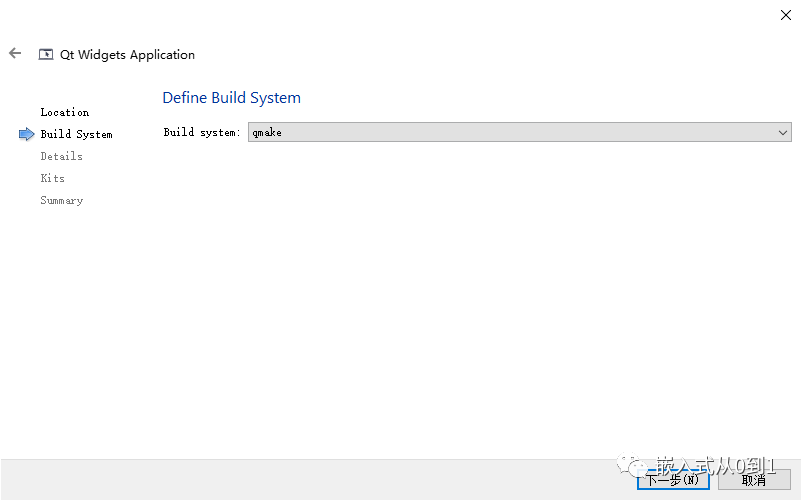Screen dimensions: 802x501
Task: Go to the Kits wizard step
Action: click(x=52, y=178)
